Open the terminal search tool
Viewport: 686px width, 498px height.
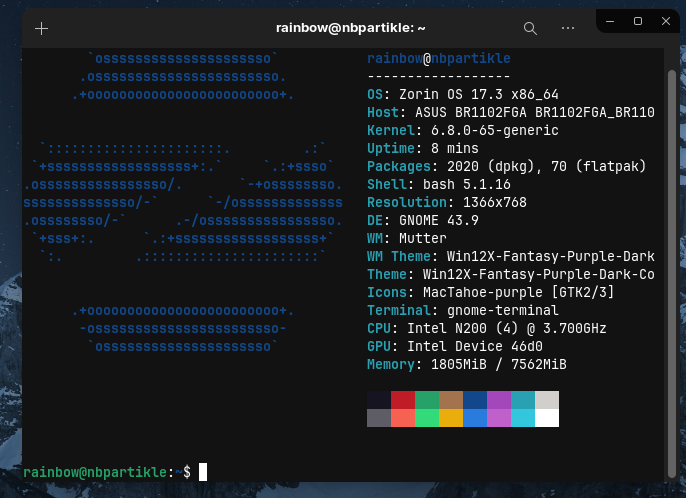[x=530, y=29]
